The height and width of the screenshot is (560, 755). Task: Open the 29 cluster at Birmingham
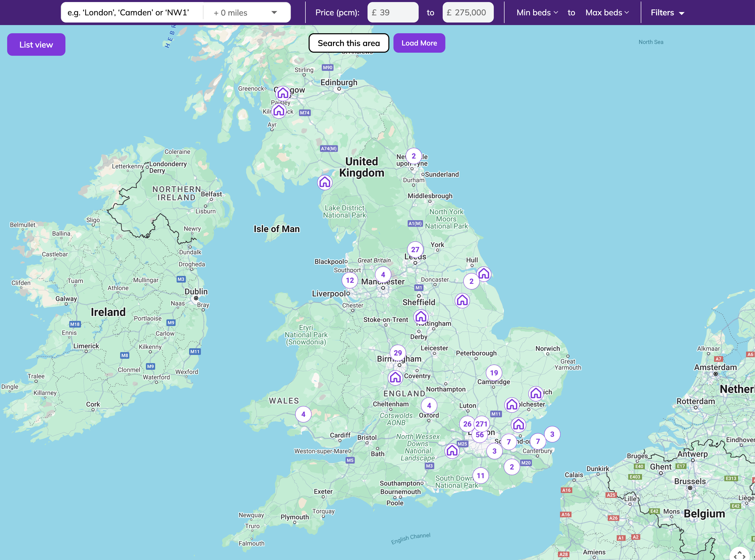point(397,353)
